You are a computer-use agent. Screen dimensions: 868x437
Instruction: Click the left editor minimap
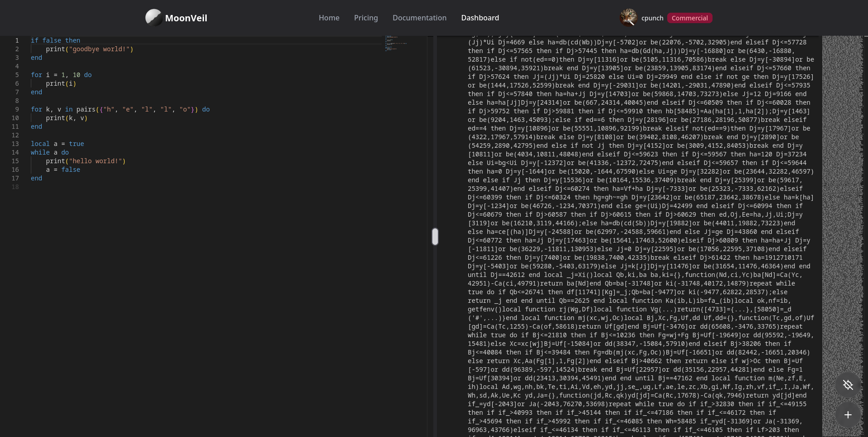[396, 43]
